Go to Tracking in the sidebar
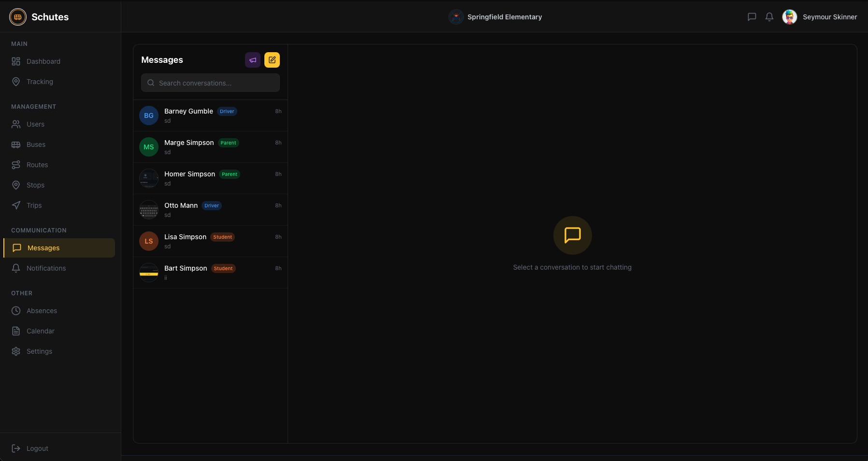Image resolution: width=868 pixels, height=461 pixels. click(40, 82)
